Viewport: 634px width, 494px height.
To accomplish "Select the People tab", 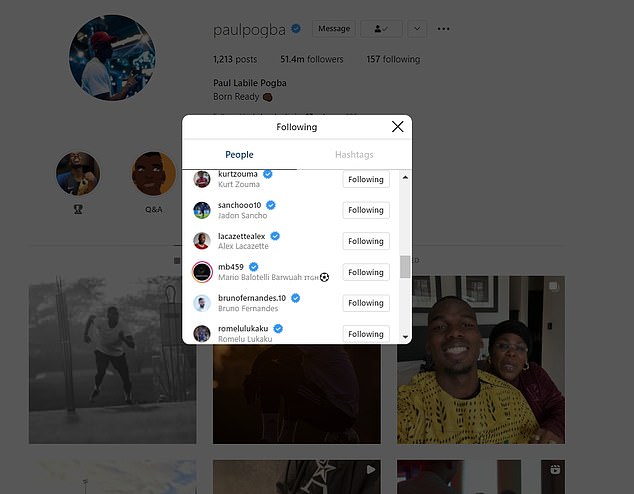I will click(239, 154).
